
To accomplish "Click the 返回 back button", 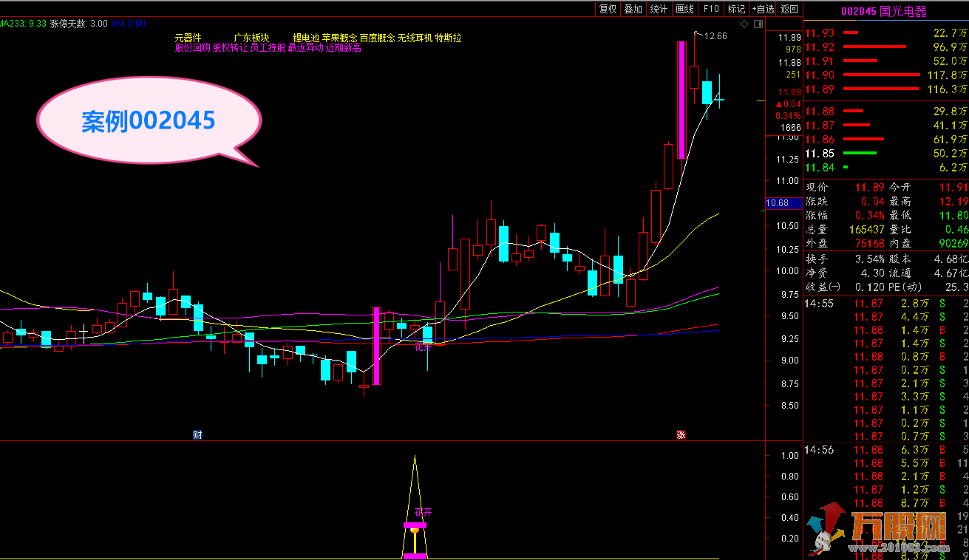I will 789,9.
